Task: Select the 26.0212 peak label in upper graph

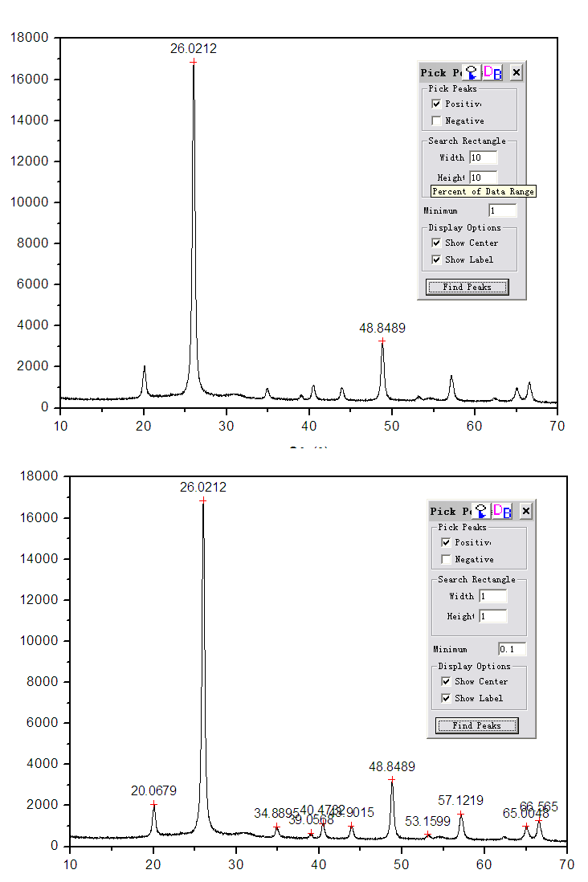Action: tap(194, 48)
